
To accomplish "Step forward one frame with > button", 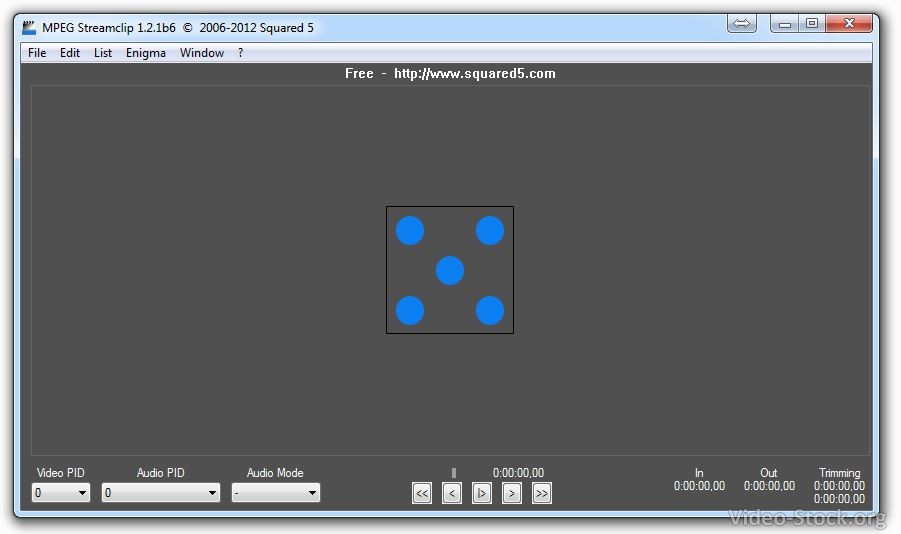I will pyautogui.click(x=511, y=493).
